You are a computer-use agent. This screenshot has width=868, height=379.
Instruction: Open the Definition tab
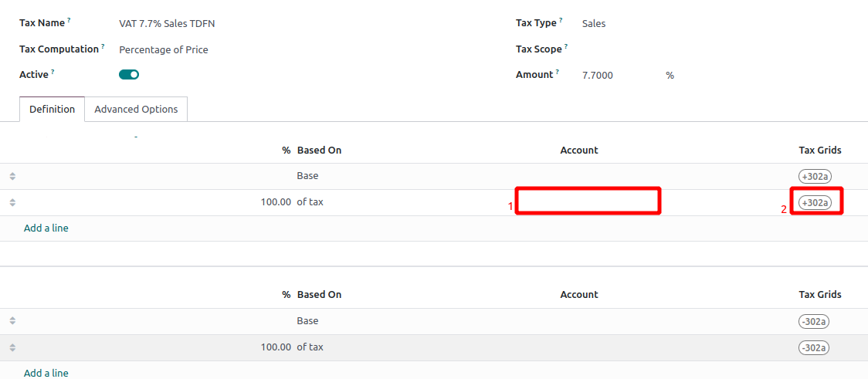(52, 109)
